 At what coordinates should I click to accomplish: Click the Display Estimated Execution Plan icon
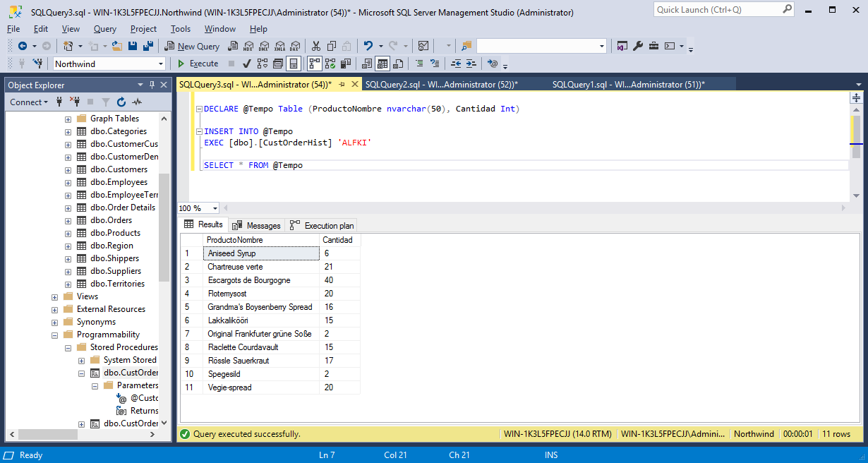263,64
